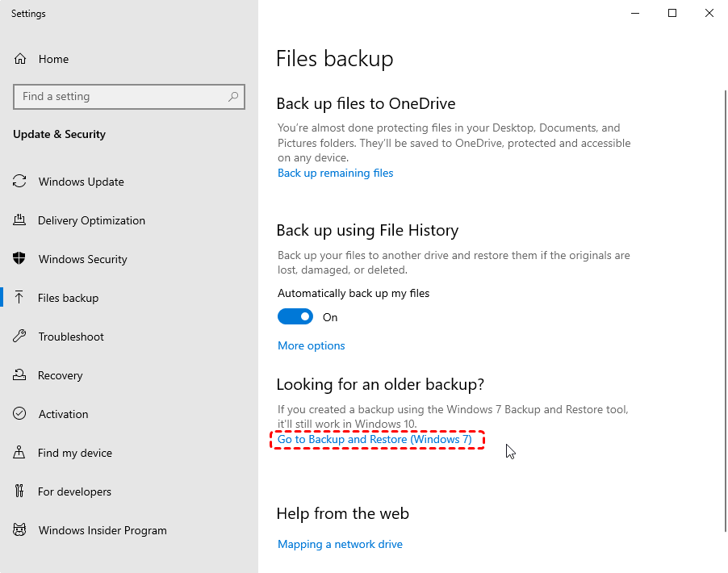Click the Recovery icon in sidebar

(19, 374)
